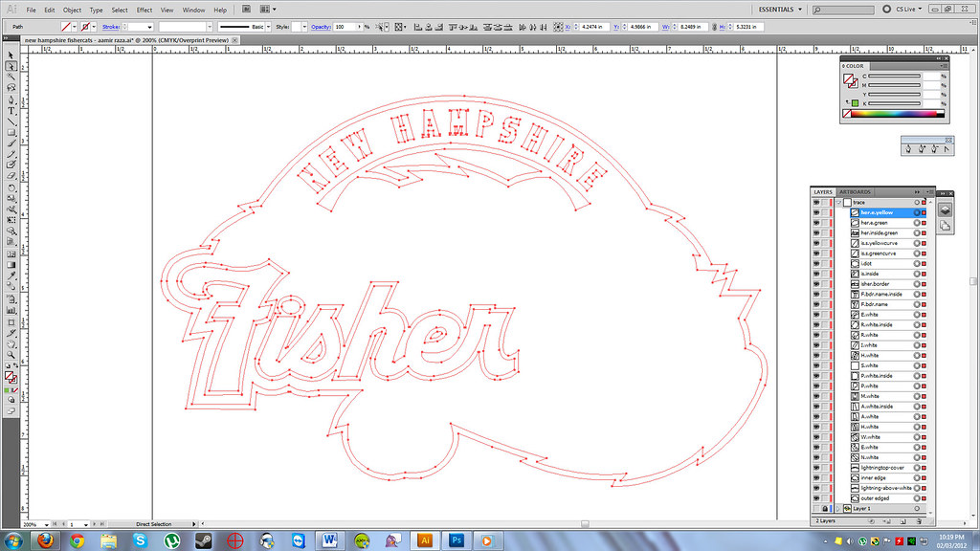This screenshot has height=551, width=980.
Task: Select the Lasso tool
Action: click(11, 88)
